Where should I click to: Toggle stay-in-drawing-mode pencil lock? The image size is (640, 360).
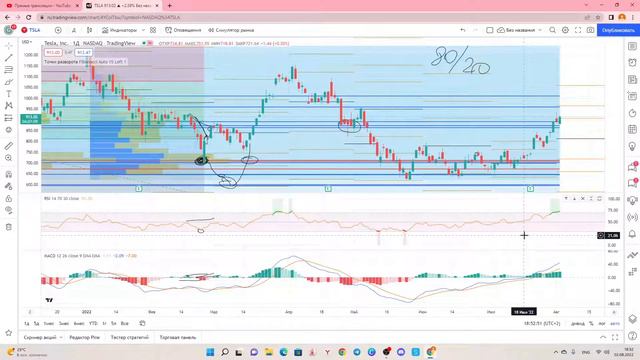9,187
